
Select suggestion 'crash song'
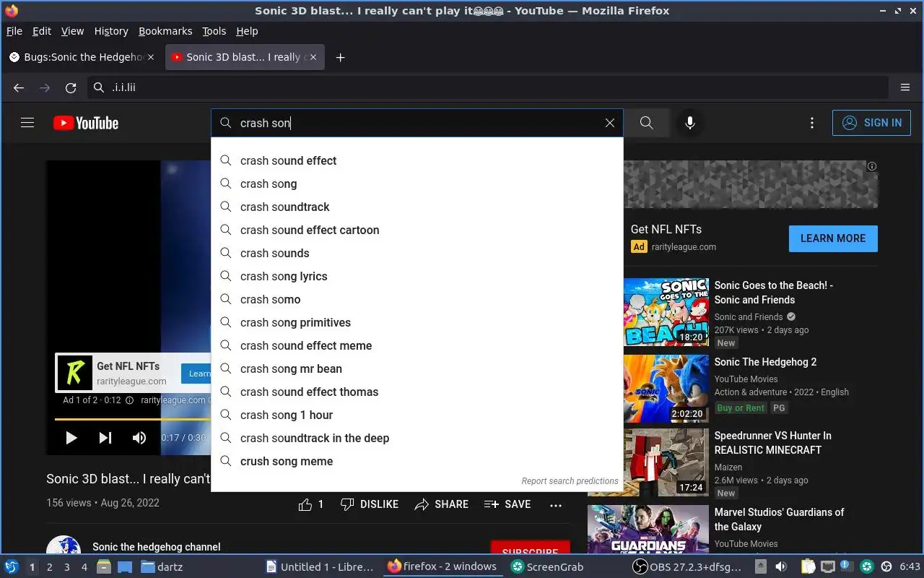pos(417,184)
